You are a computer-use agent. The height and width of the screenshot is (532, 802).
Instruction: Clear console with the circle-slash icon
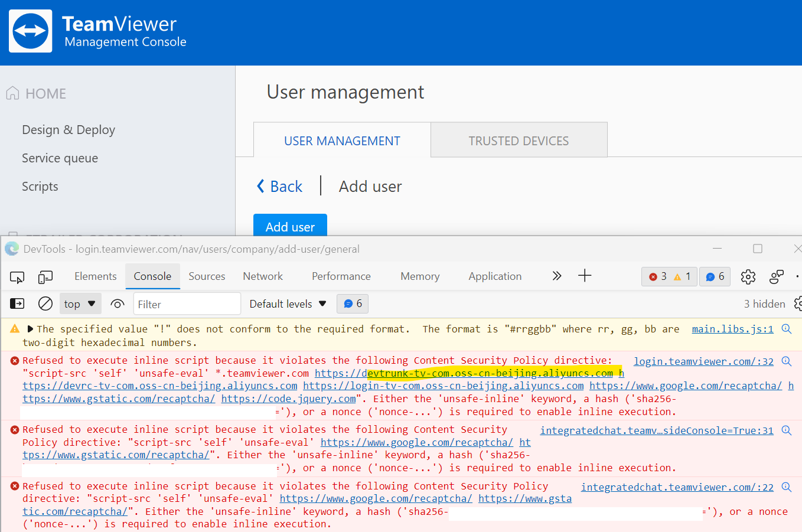(x=45, y=303)
